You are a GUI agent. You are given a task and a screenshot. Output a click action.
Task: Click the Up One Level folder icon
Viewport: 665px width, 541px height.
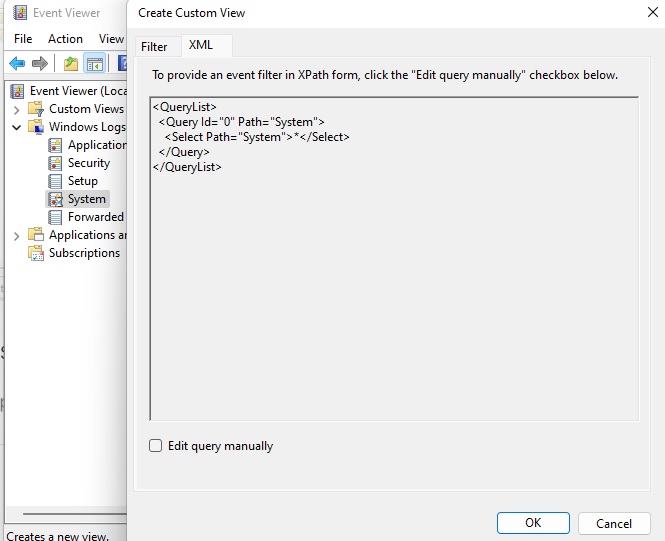tap(71, 64)
